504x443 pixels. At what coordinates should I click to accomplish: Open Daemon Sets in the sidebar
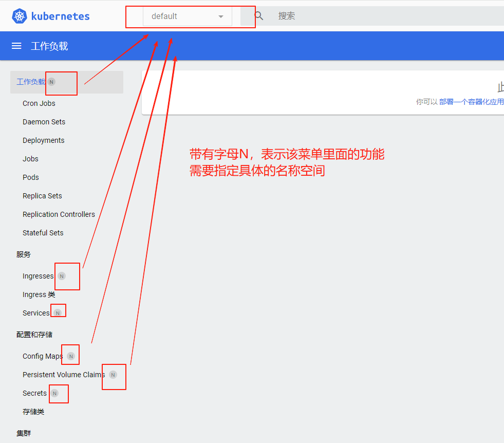click(44, 122)
